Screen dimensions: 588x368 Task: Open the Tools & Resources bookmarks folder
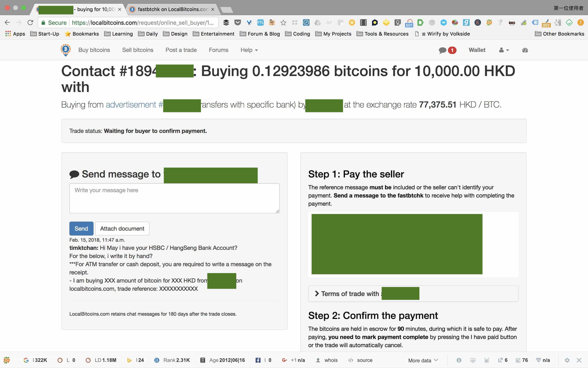tap(382, 34)
